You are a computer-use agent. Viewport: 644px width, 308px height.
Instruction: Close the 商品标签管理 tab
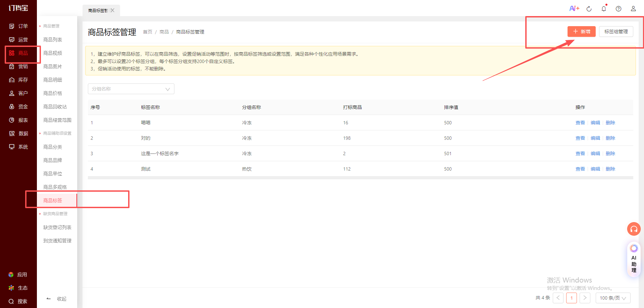113,10
